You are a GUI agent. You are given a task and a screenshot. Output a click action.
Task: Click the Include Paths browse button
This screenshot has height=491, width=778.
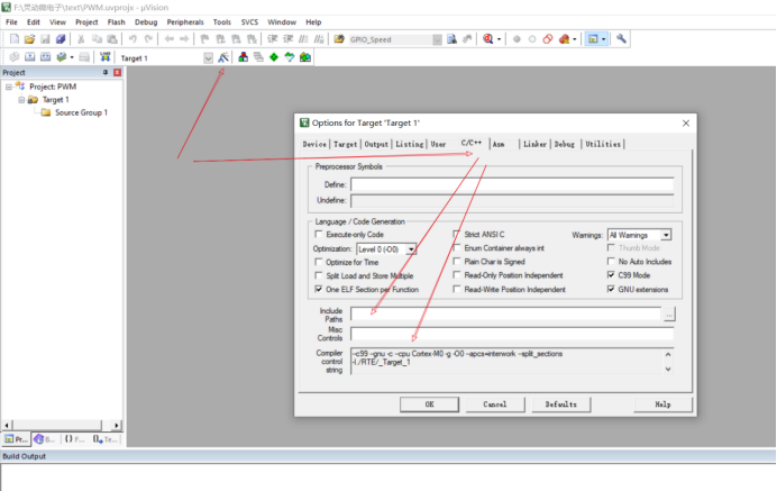668,314
